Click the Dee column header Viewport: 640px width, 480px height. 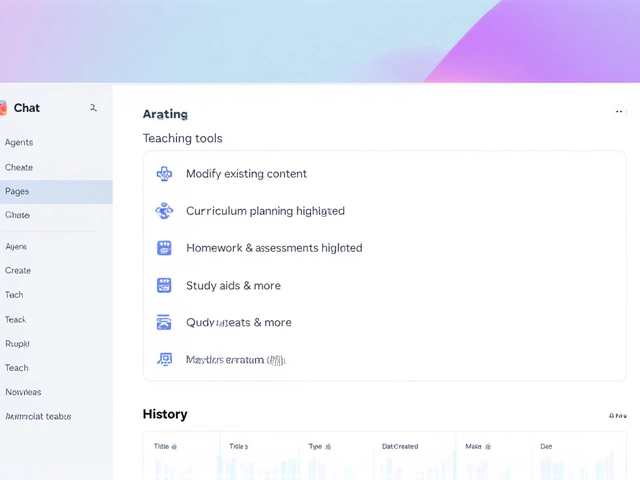coord(546,447)
